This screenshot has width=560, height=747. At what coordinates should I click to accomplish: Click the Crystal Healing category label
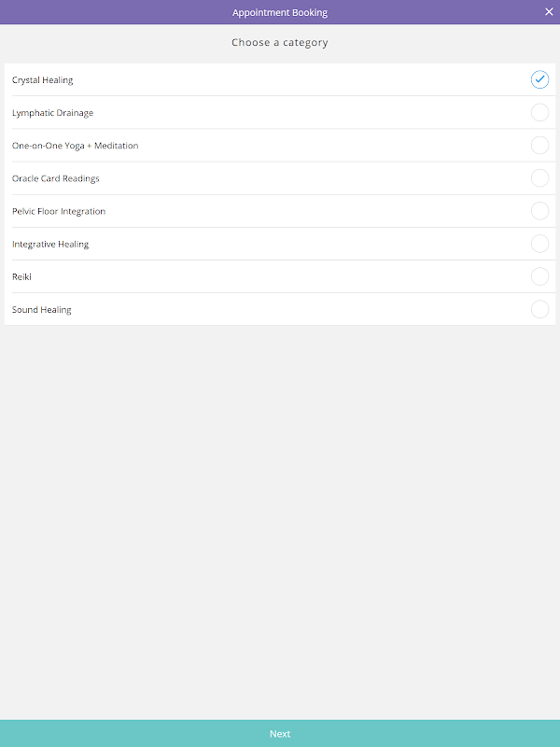(x=42, y=80)
